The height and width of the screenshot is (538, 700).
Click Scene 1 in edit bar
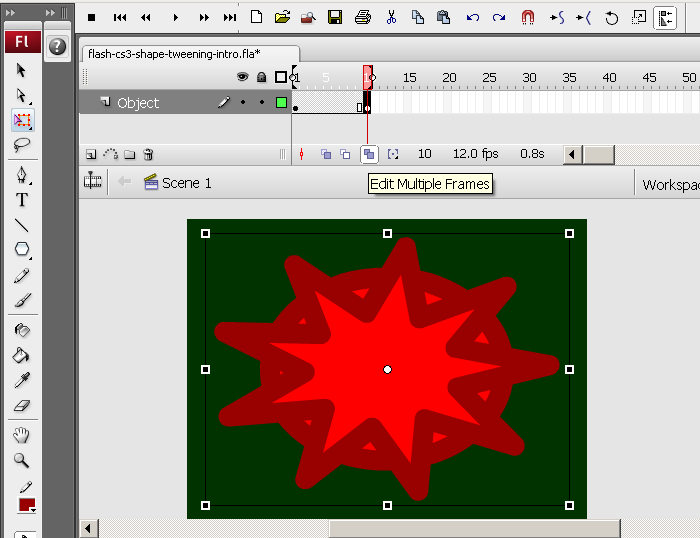186,183
